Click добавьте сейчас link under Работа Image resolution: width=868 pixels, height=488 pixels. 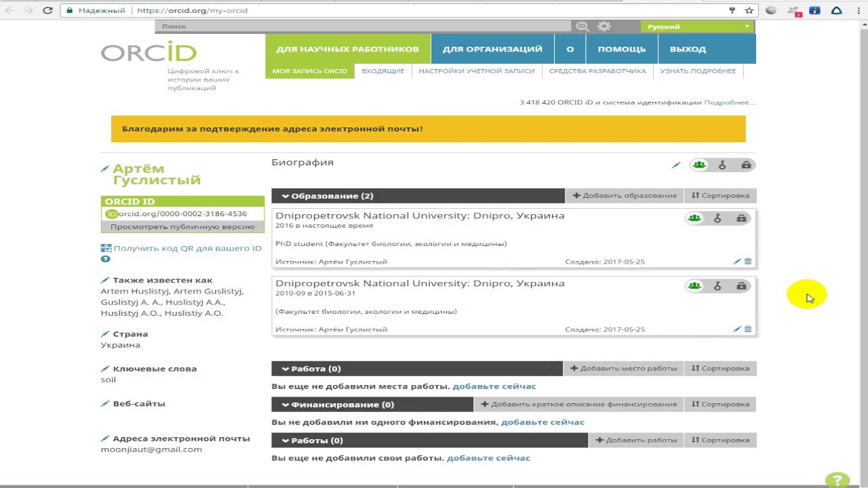494,386
